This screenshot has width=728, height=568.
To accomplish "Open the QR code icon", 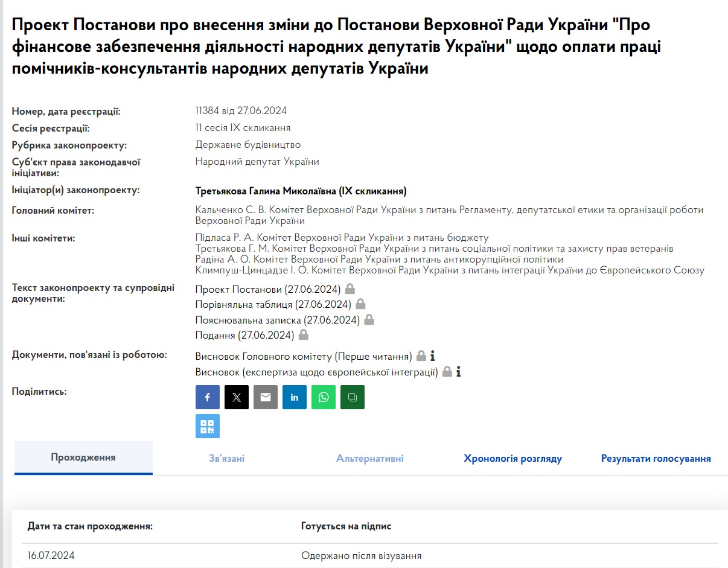I will point(207,426).
